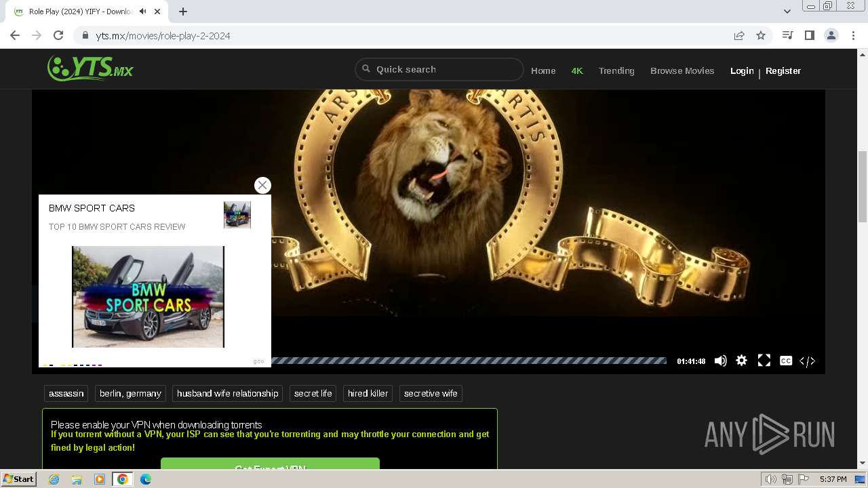Bookmark this tab with star icon
Viewport: 868px width, 488px height.
(x=761, y=35)
